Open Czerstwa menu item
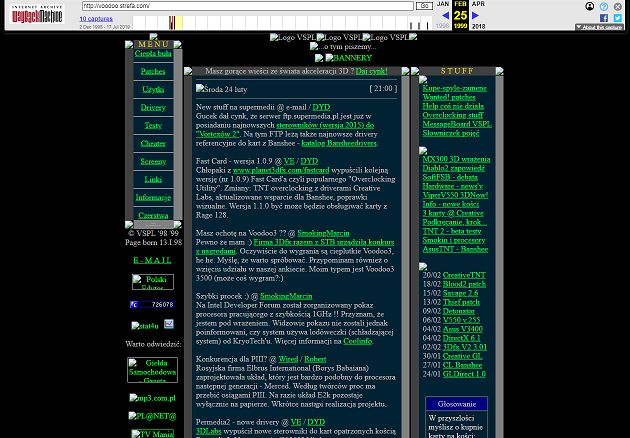This screenshot has width=630, height=438. coord(153,215)
